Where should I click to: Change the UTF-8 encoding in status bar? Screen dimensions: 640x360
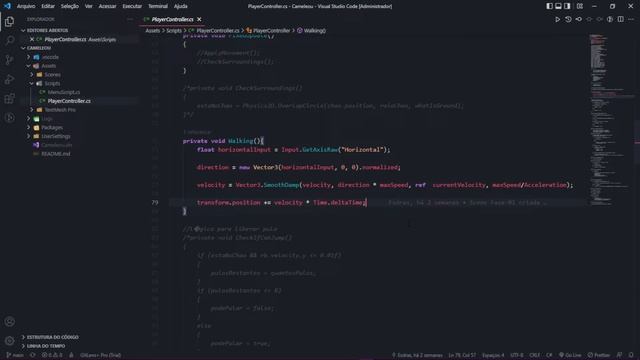coord(517,355)
